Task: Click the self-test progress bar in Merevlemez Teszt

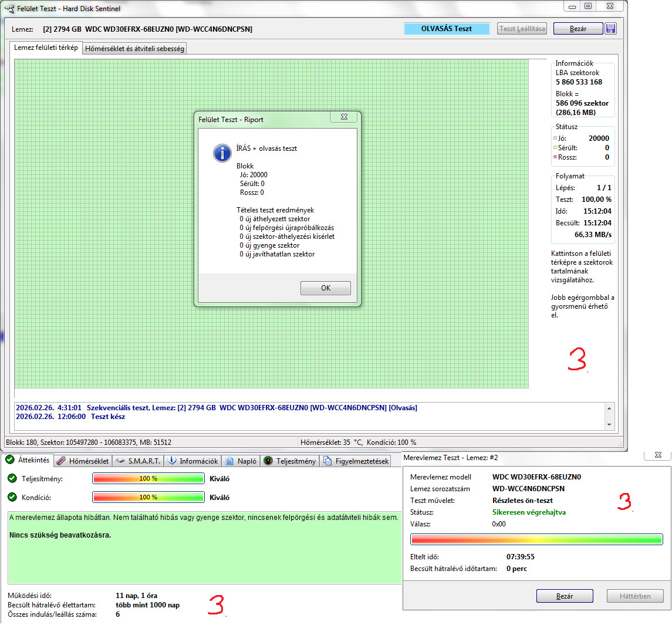Action: [x=536, y=539]
